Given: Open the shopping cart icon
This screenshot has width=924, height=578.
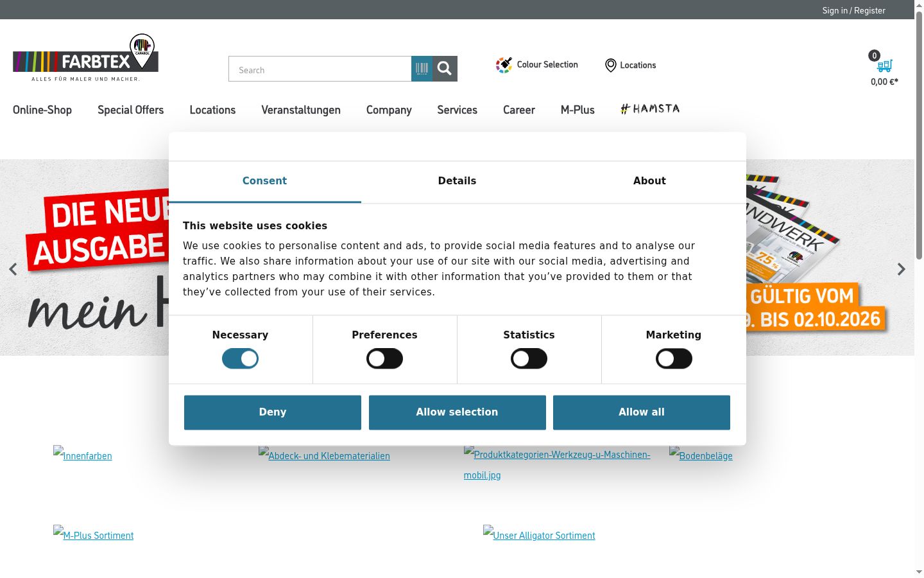Looking at the screenshot, I should (885, 65).
